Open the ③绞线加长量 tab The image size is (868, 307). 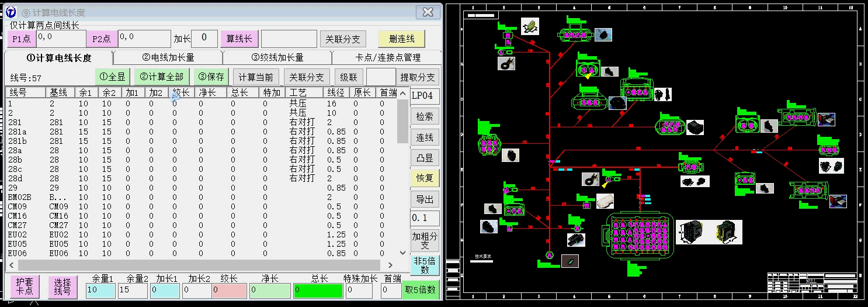point(277,57)
